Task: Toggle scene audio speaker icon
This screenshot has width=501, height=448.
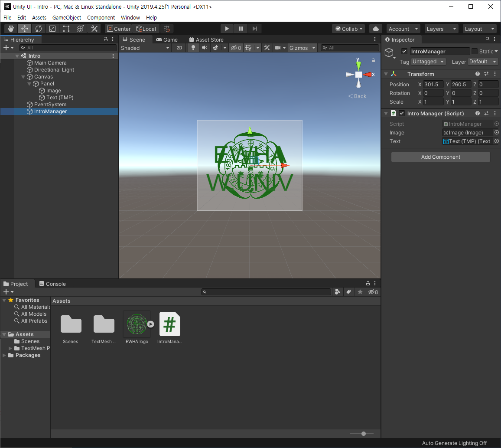Action: (x=204, y=48)
